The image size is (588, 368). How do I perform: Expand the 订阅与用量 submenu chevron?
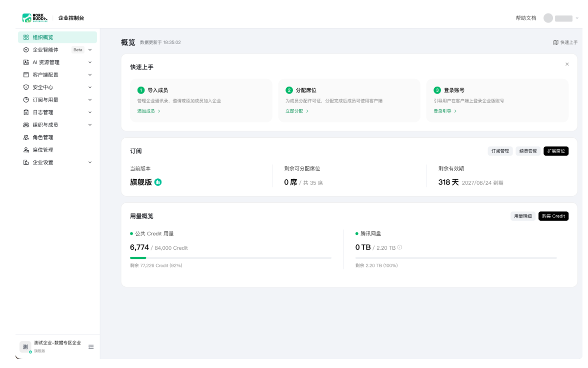pyautogui.click(x=90, y=100)
